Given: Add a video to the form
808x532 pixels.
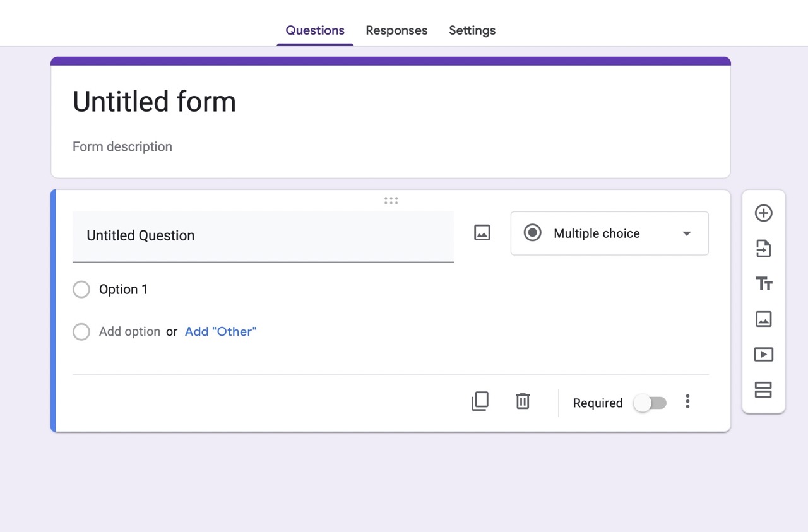Looking at the screenshot, I should [763, 354].
